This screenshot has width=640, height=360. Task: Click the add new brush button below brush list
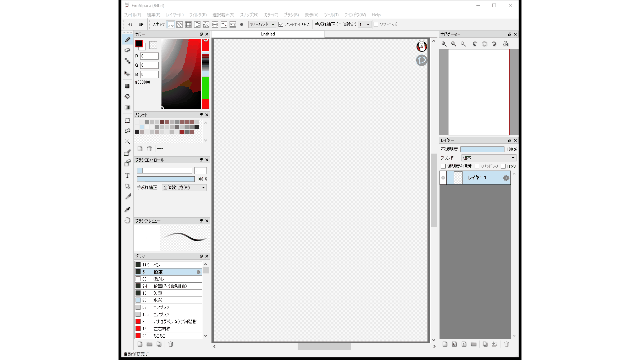coord(140,344)
